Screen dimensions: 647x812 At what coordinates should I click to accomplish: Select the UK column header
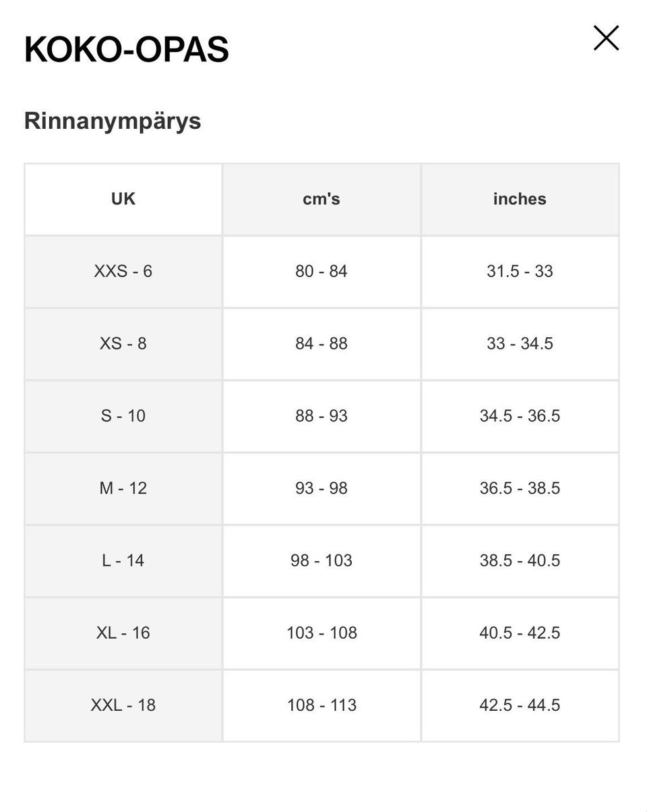[x=123, y=199]
